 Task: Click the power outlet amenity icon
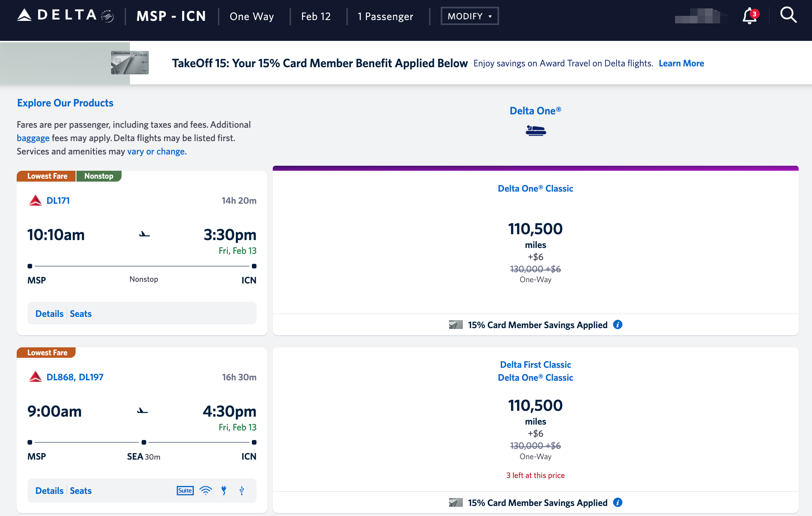click(224, 491)
